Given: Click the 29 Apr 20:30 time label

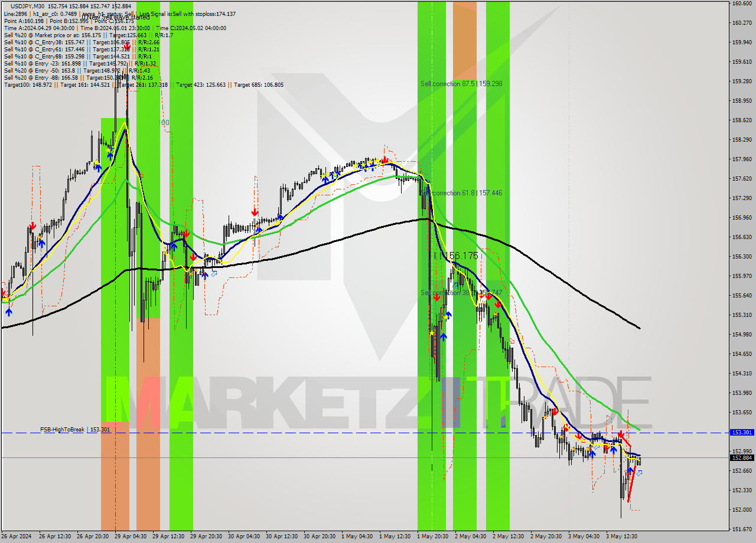Looking at the screenshot, I should click(x=207, y=537).
